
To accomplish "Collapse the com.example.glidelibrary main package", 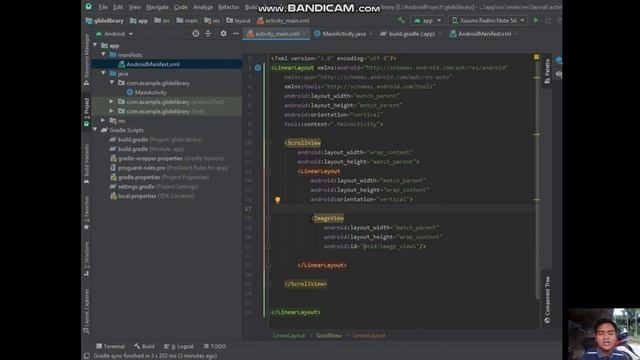I will point(111,82).
